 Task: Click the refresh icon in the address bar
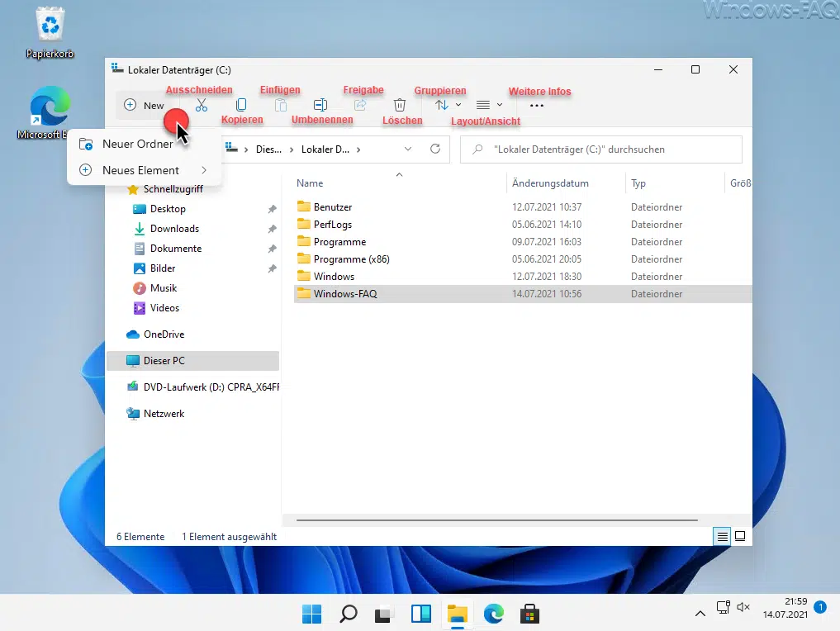tap(436, 149)
